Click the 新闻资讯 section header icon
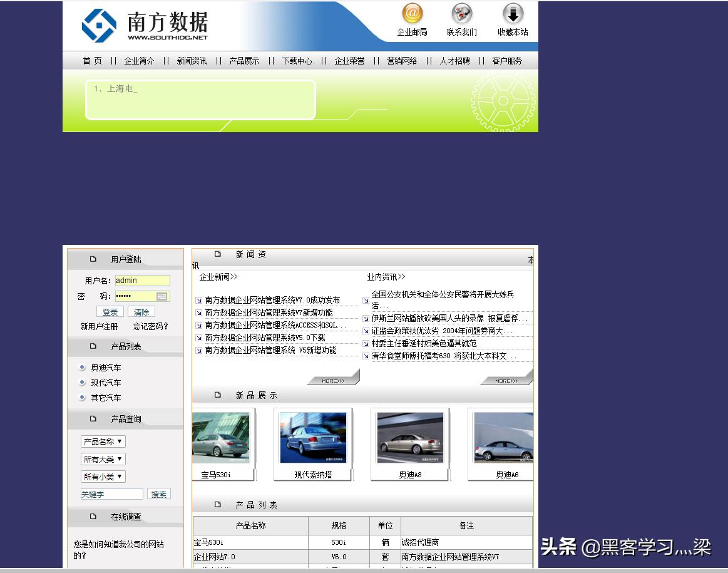This screenshot has height=573, width=728. coord(217,253)
